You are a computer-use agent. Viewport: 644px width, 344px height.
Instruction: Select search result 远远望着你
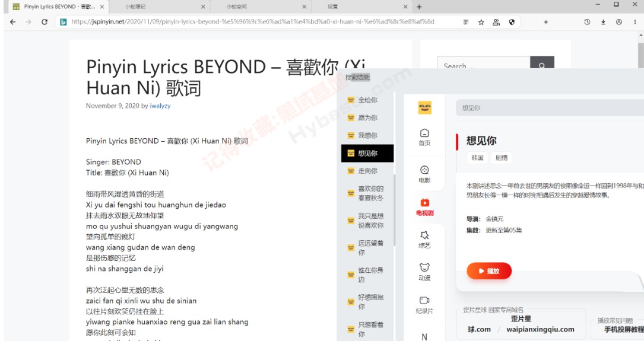pyautogui.click(x=367, y=247)
